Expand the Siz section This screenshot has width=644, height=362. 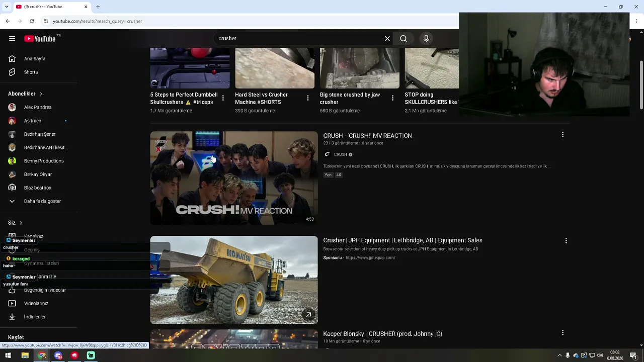click(x=15, y=223)
